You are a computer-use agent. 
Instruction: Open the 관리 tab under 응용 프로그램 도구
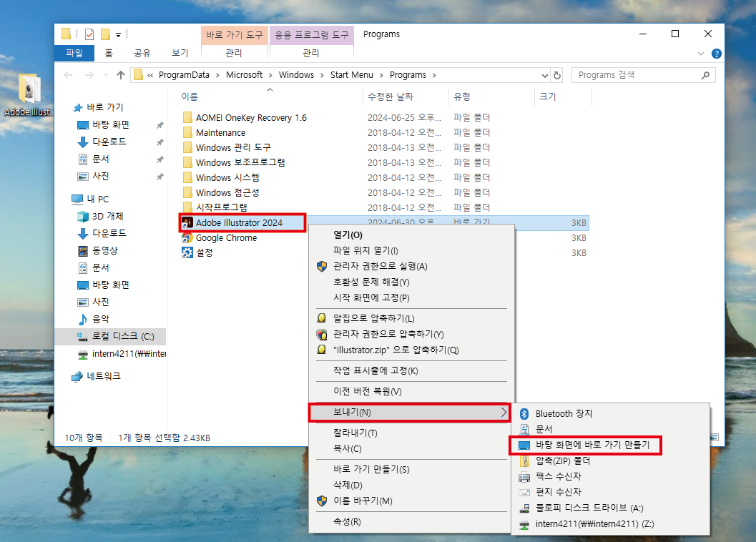pyautogui.click(x=311, y=53)
